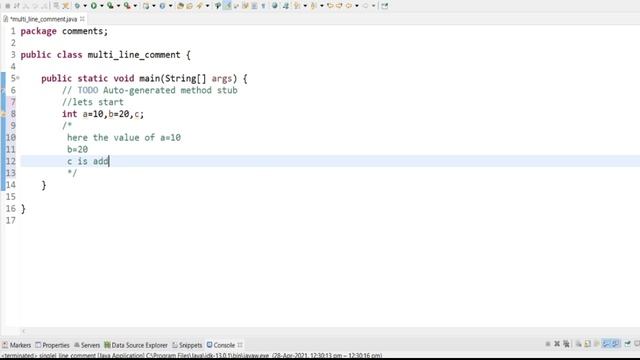Click the 'int a=10,b=20,c;' declaration
The width and height of the screenshot is (640, 360).
[x=103, y=114]
